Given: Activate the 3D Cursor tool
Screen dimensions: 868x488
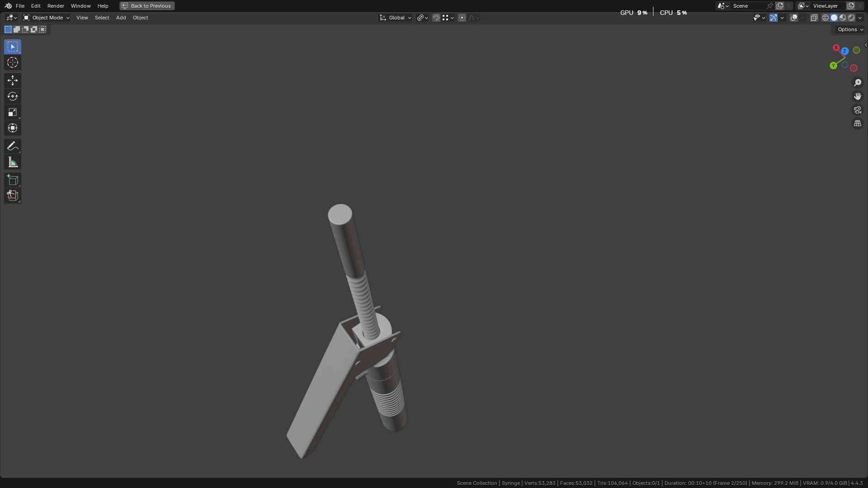Looking at the screenshot, I should 13,62.
